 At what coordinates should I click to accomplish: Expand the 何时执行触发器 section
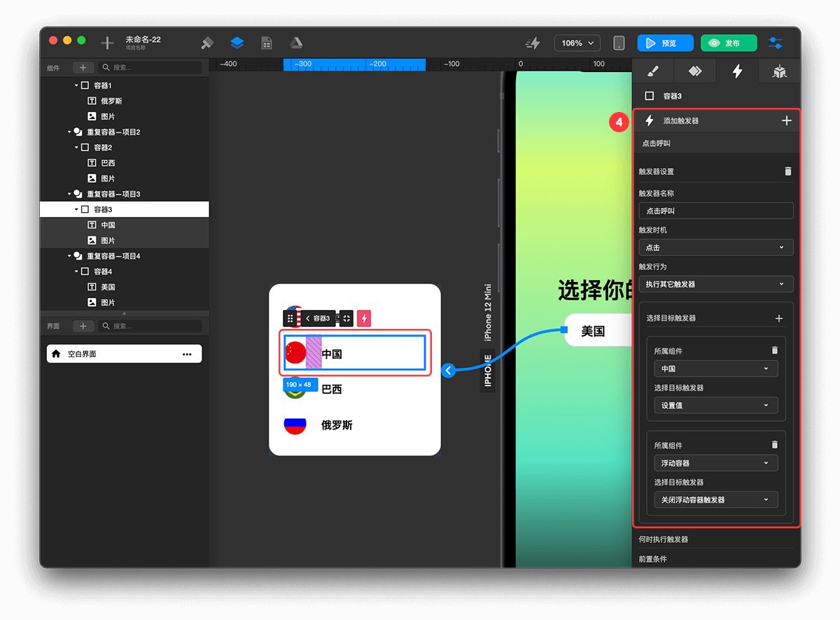tap(715, 540)
